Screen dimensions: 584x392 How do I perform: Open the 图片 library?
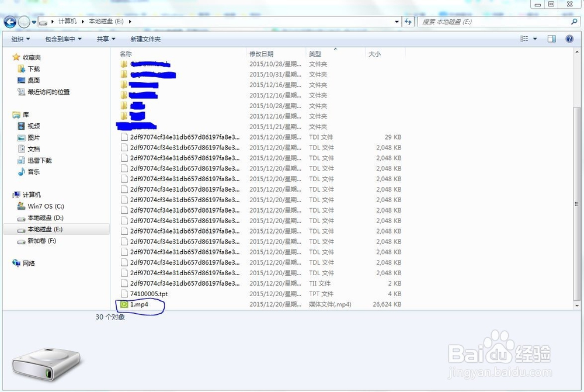(x=33, y=137)
